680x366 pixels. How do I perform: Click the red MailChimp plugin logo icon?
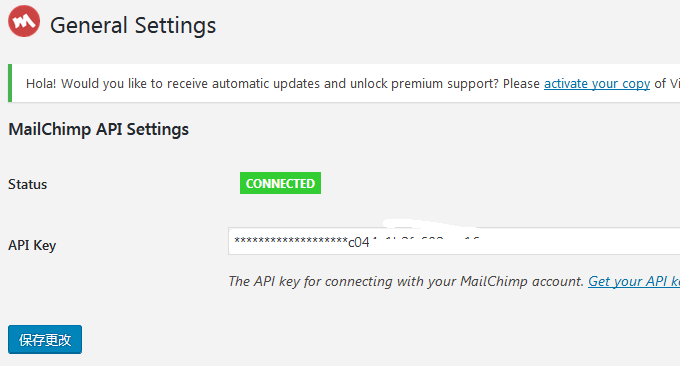coord(24,21)
